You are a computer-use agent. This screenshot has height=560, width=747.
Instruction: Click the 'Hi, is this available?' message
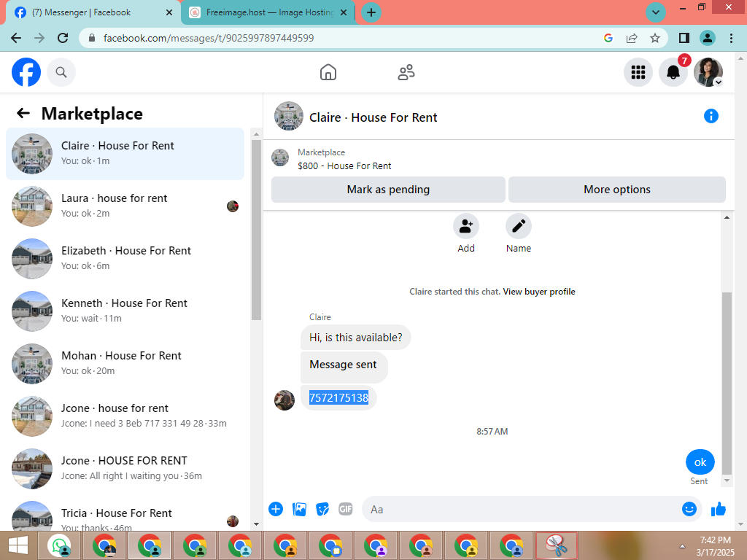(355, 337)
